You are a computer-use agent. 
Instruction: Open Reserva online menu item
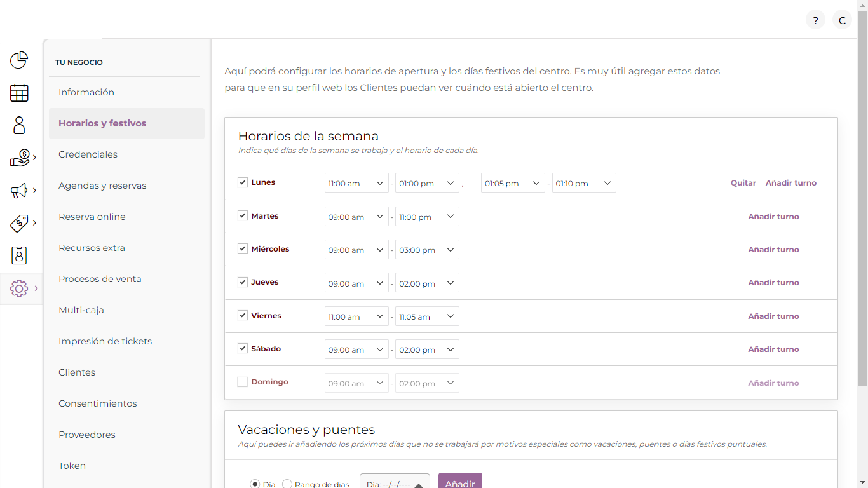(126, 217)
